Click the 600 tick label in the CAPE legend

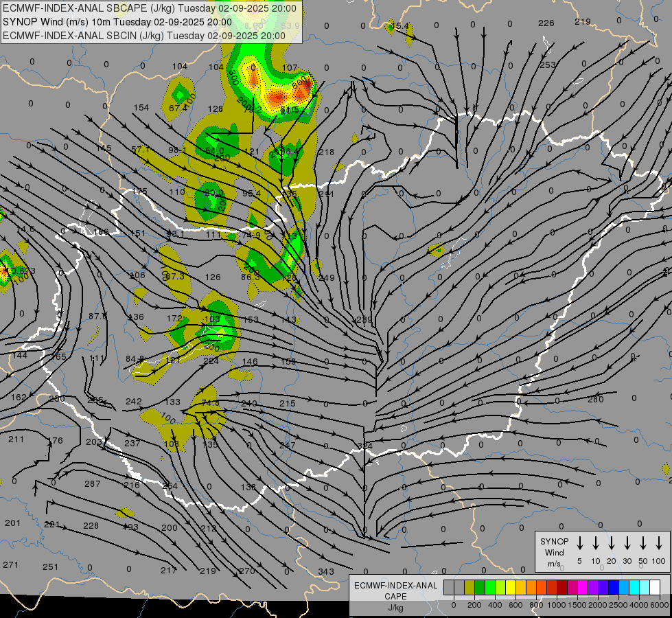[x=515, y=605]
